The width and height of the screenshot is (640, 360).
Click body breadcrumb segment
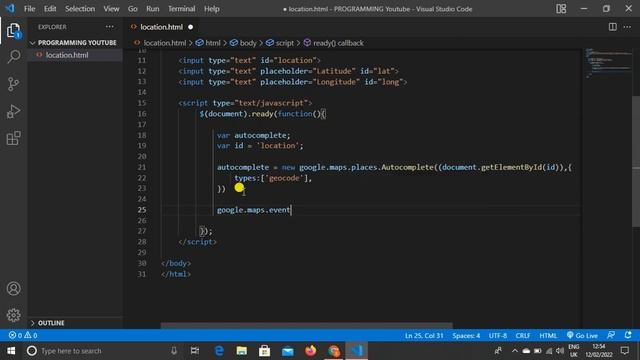(x=248, y=43)
